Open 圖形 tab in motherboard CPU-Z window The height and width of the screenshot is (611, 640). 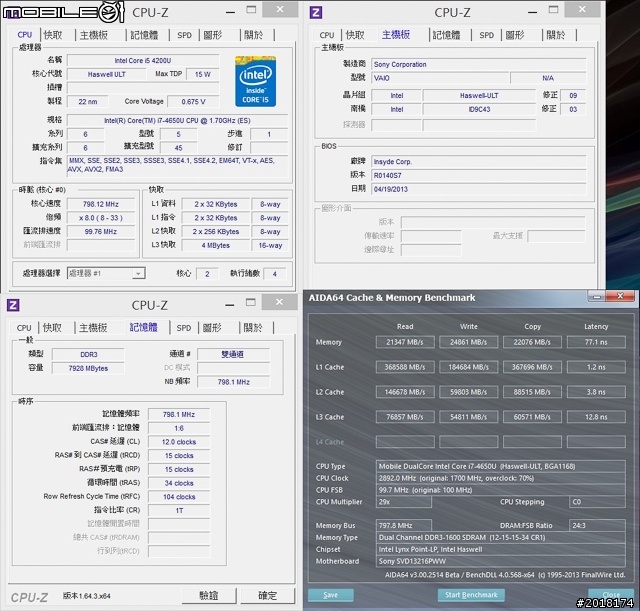coord(515,35)
